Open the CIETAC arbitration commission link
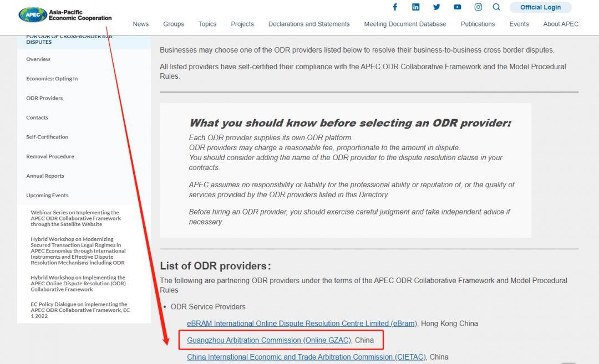Screen dimensions: 599x364 click(x=306, y=357)
